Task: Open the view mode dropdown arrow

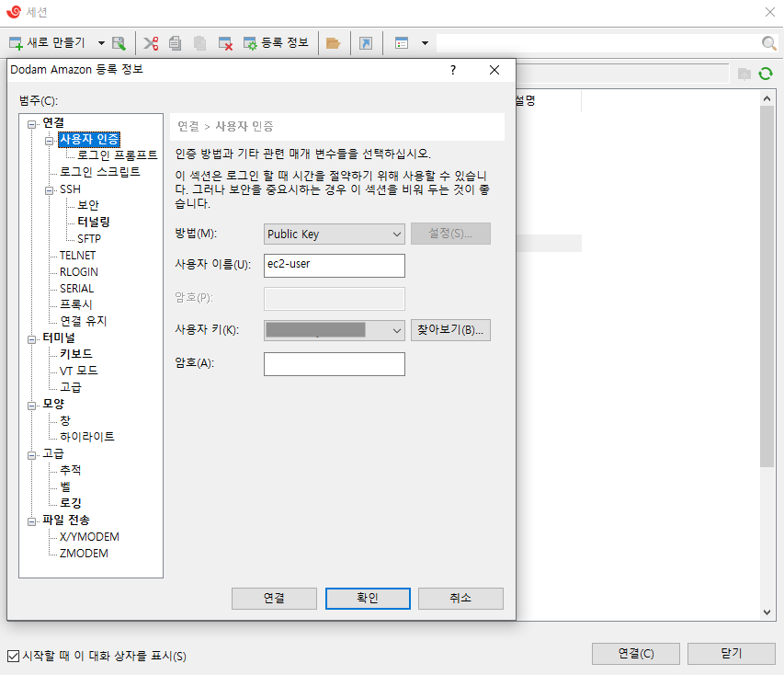Action: pos(425,43)
